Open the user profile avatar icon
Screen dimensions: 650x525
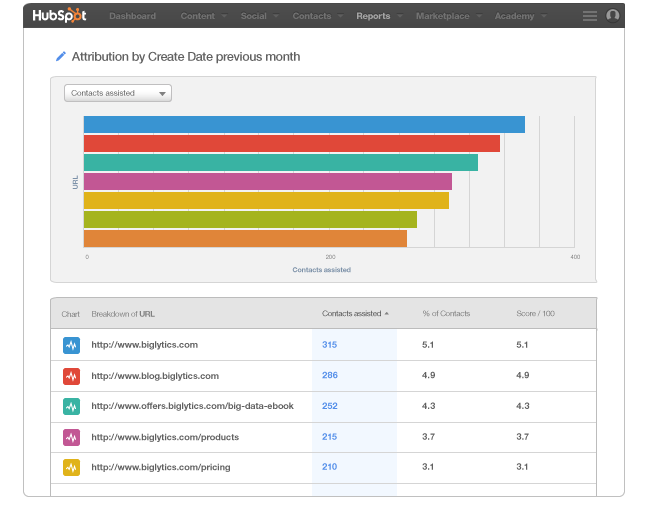click(613, 16)
